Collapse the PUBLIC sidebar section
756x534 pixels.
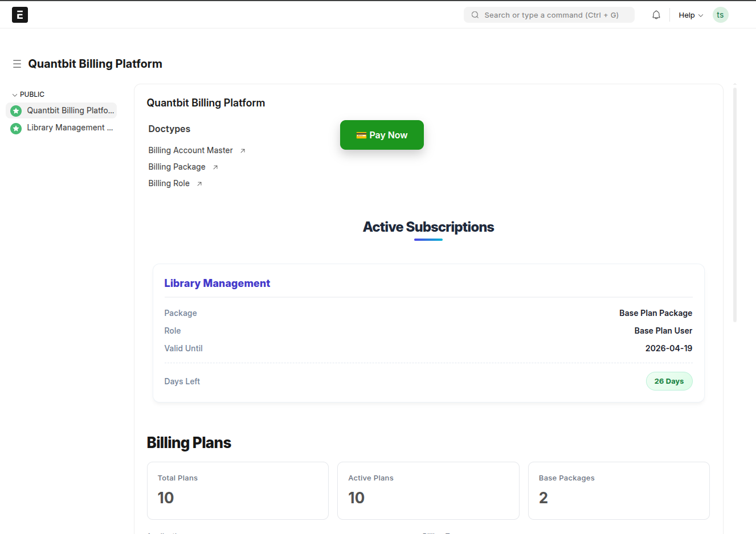28,95
